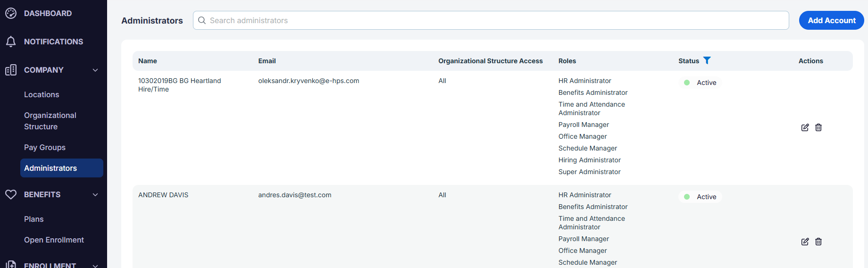868x268 pixels.
Task: Delete the ANDREW DAVIS administrator account
Action: 818,242
